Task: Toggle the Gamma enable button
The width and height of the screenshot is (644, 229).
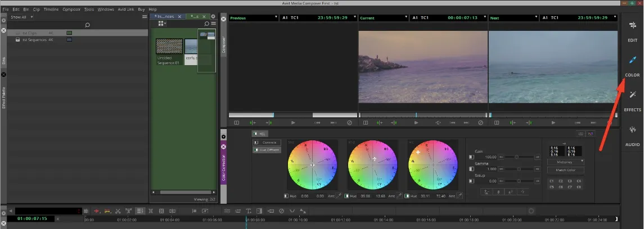Action: [x=471, y=169]
